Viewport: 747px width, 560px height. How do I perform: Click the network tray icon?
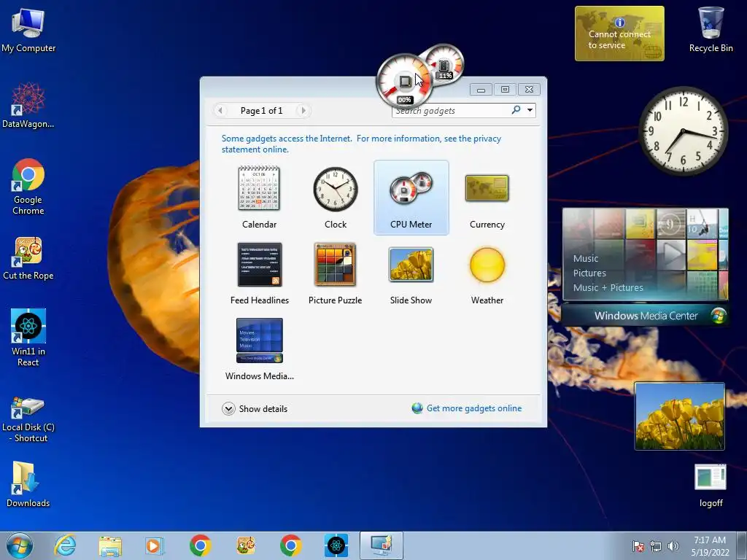[656, 546]
